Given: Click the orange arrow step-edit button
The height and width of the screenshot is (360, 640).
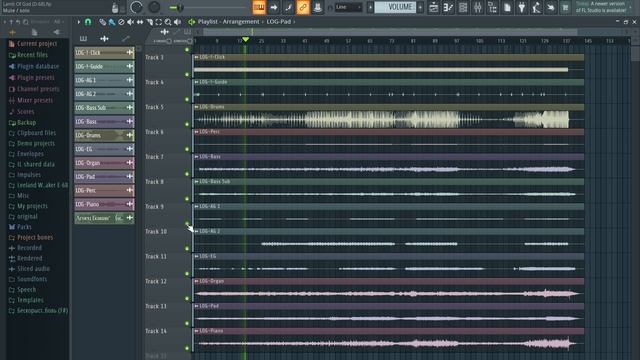Looking at the screenshot, I should coord(273,7).
